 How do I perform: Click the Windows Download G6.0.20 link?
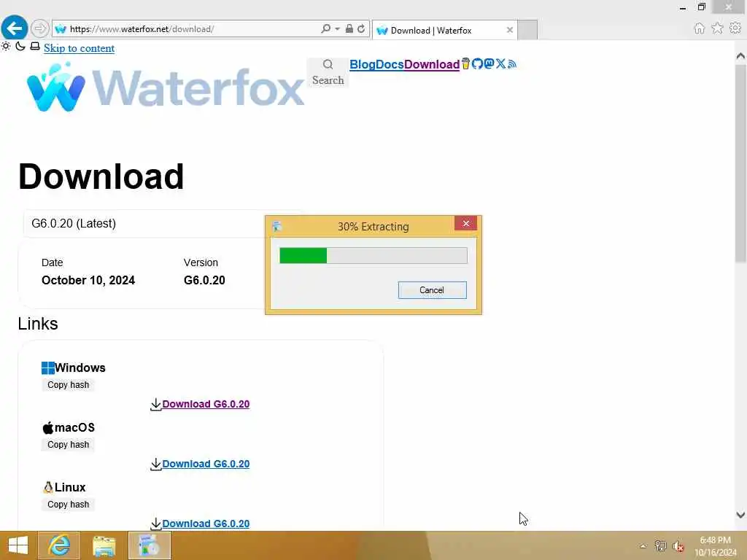coord(205,404)
